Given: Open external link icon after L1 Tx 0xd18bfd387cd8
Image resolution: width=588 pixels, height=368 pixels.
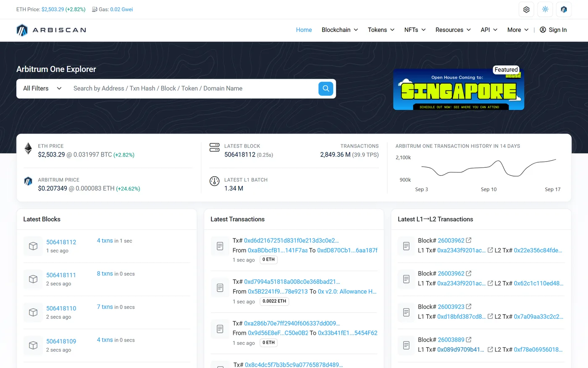Looking at the screenshot, I should point(490,316).
